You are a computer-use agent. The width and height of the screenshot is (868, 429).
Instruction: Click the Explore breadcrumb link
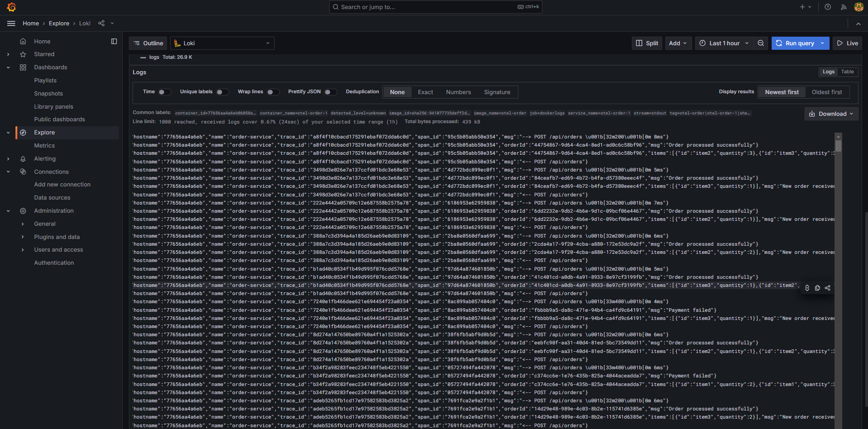tap(59, 24)
